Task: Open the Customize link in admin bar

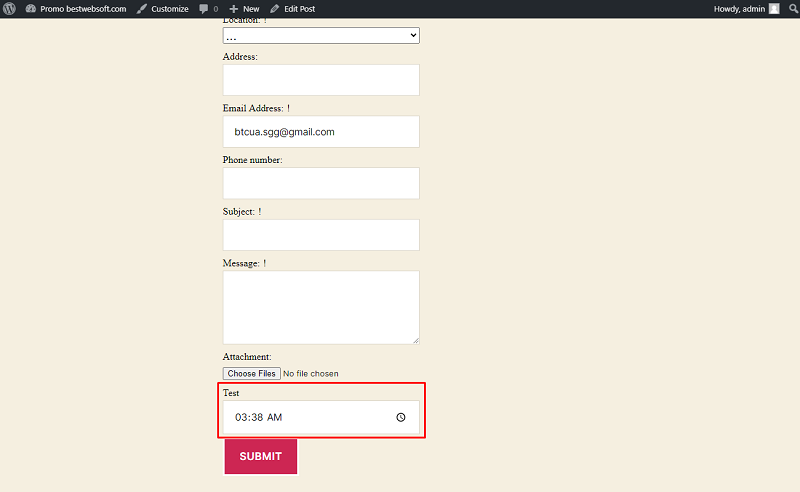Action: pos(163,9)
